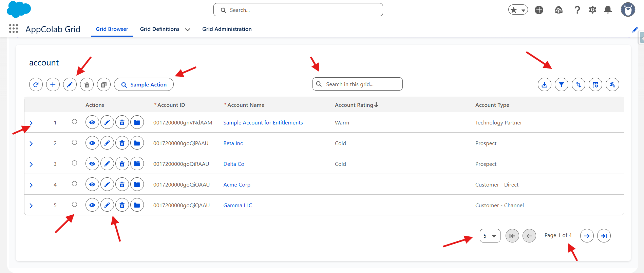Delete the Gamma LLC row

click(x=122, y=205)
